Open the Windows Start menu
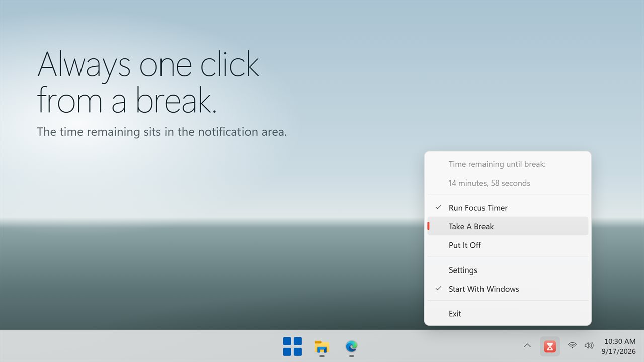This screenshot has width=644, height=362. 292,346
